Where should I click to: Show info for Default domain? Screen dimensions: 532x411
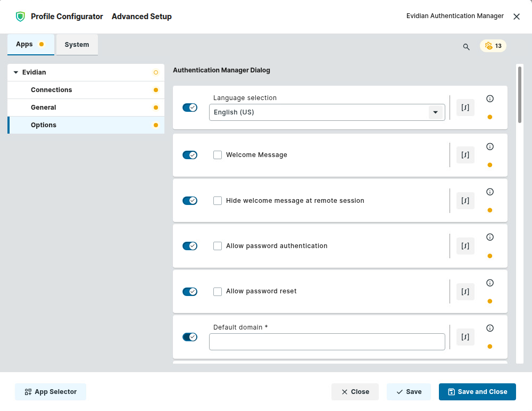489,328
